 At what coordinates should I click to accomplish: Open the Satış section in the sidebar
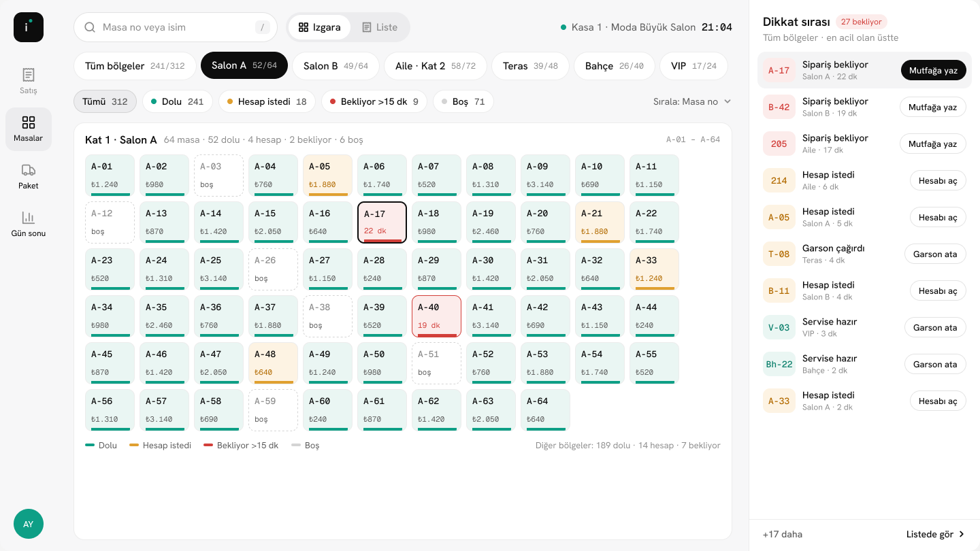point(29,81)
